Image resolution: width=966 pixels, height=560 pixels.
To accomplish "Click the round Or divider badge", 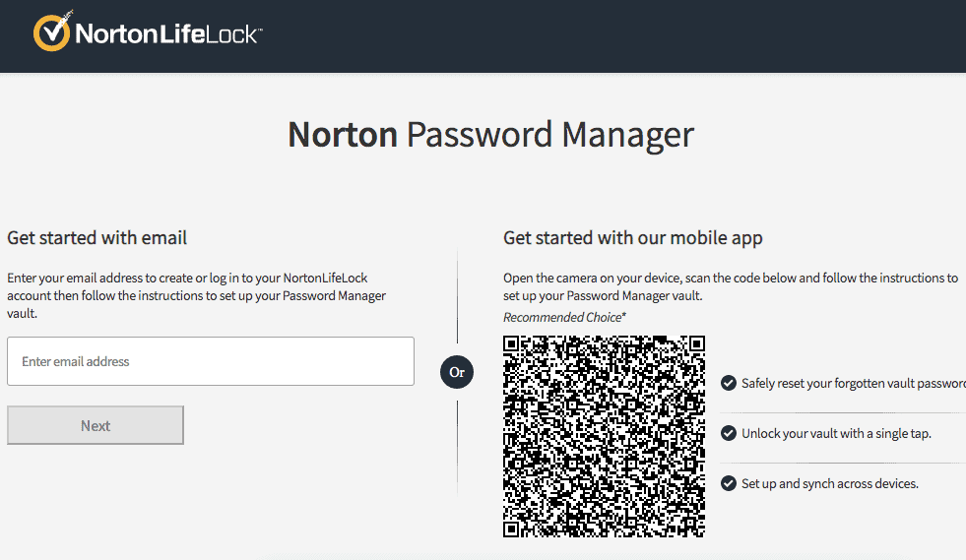I will tap(457, 373).
